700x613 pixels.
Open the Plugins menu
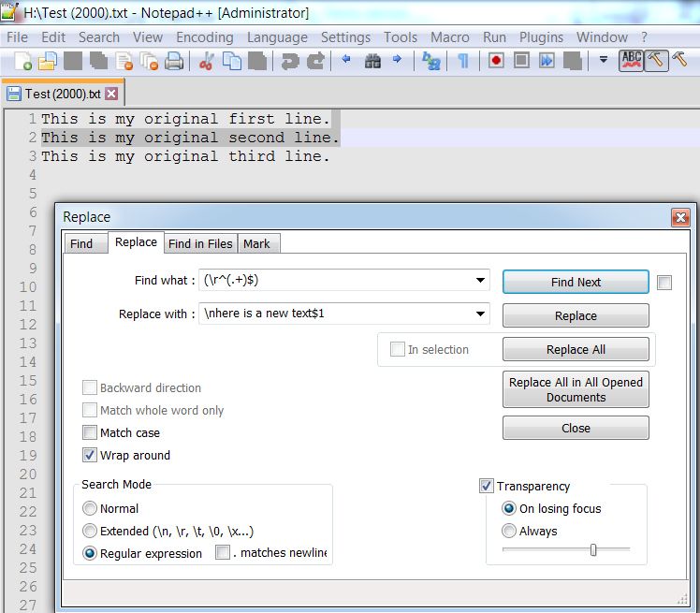click(541, 37)
